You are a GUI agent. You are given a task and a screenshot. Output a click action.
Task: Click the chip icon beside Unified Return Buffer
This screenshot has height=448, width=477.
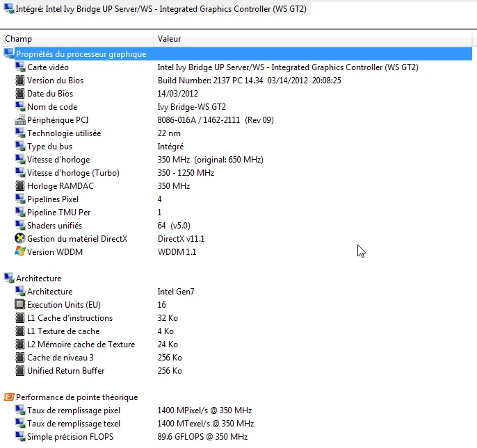[x=20, y=370]
